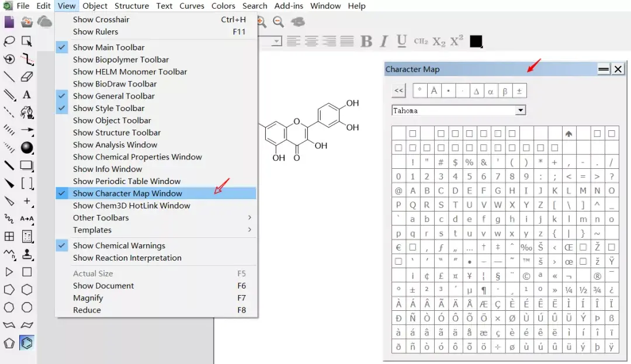Select the Eraser tool
Screen dimensions: 631x364
(x=26, y=77)
